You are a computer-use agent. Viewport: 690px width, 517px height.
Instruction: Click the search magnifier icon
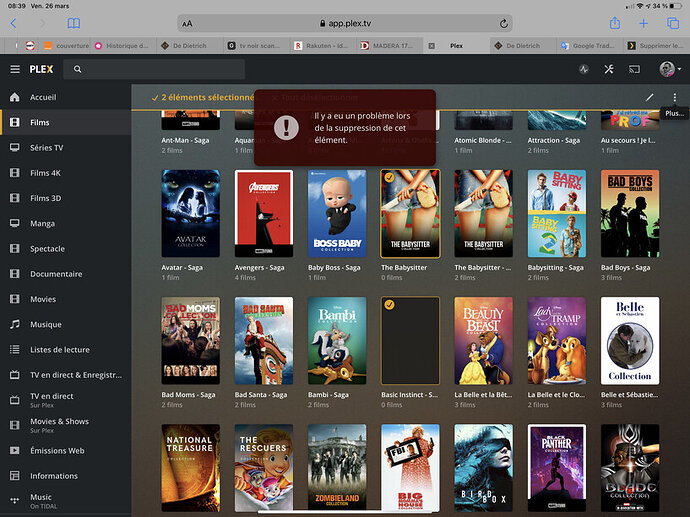77,69
